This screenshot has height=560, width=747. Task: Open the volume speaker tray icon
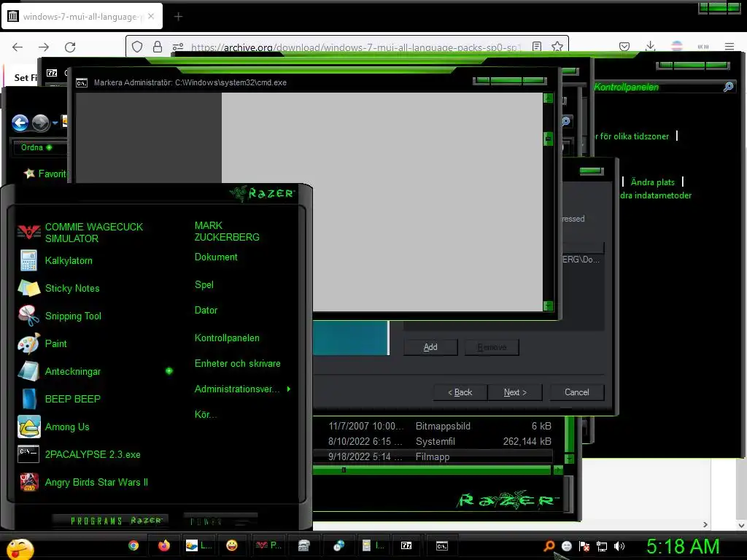619,546
